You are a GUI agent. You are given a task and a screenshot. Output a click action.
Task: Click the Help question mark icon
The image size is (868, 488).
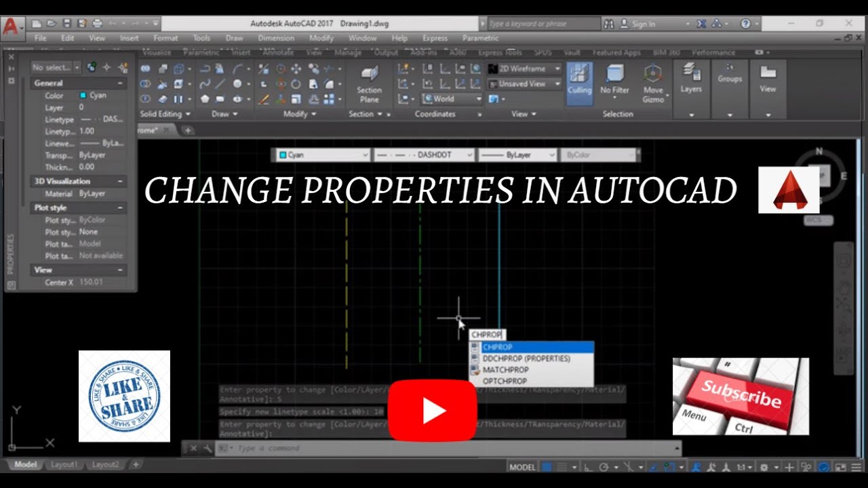[746, 23]
